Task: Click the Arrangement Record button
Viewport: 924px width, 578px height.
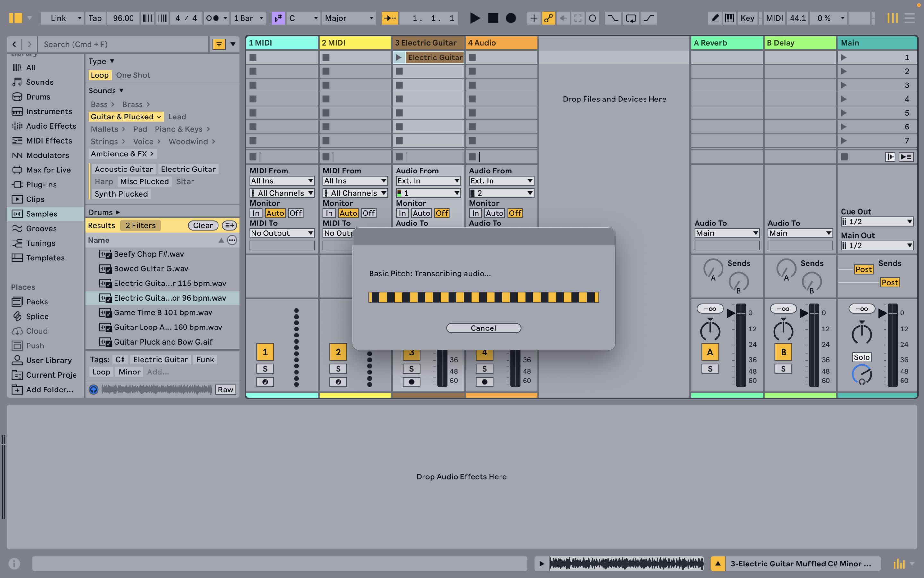Action: [511, 18]
